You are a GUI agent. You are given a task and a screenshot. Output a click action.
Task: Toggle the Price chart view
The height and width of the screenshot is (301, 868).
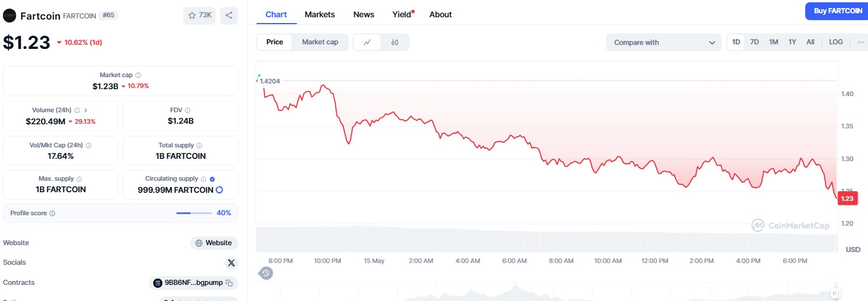(x=275, y=42)
